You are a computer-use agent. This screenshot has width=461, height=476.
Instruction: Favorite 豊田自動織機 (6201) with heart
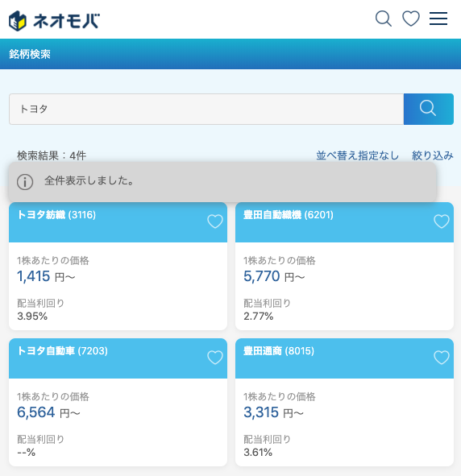(x=442, y=221)
